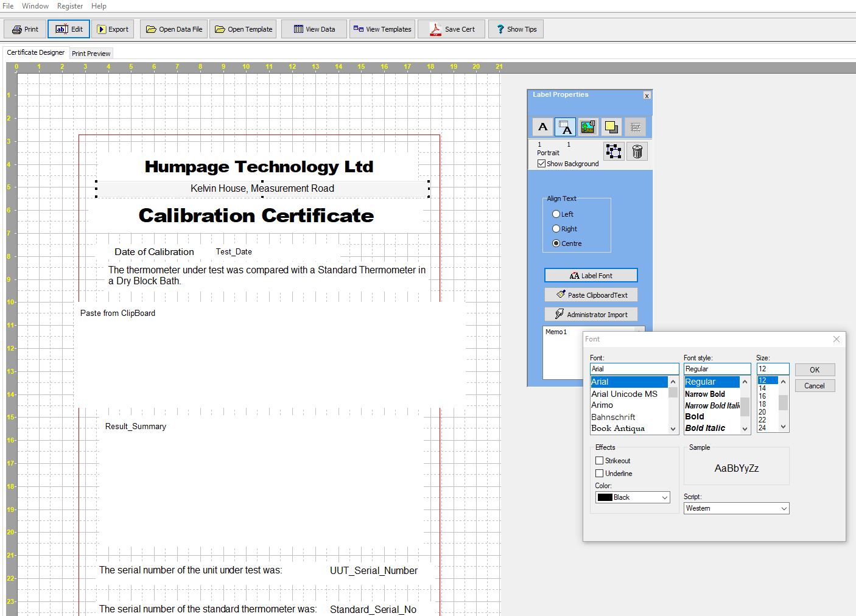Select the yellow shape overlay icon

coord(611,127)
